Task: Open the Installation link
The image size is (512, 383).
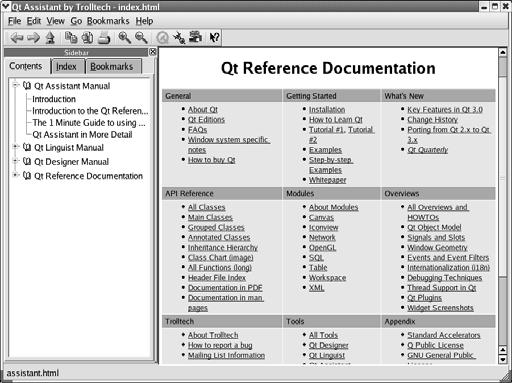Action: click(327, 109)
